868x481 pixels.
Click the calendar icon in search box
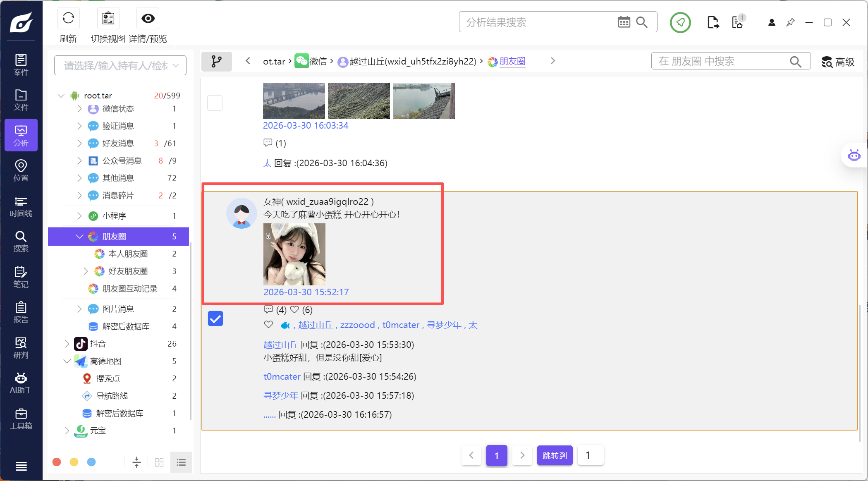click(x=624, y=22)
